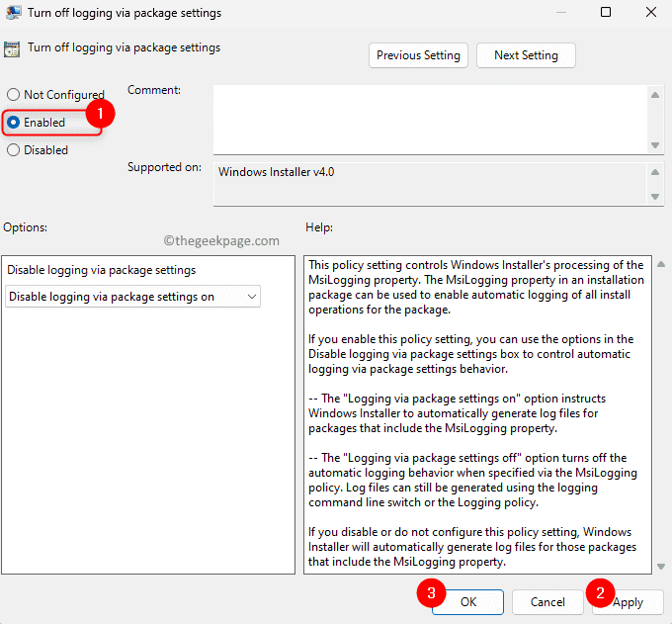Click Supported on scroll down arrow
This screenshot has height=624, width=672.
(x=655, y=196)
